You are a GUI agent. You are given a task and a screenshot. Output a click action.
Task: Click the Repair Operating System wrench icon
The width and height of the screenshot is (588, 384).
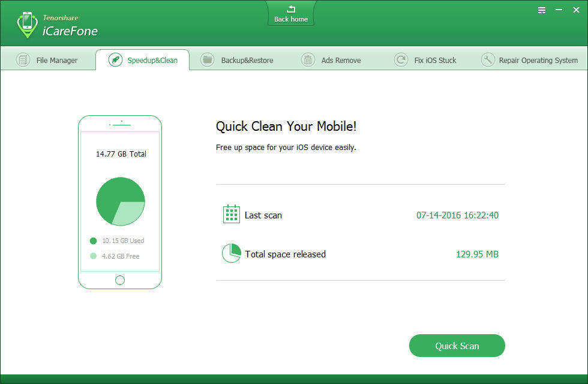[x=488, y=60]
